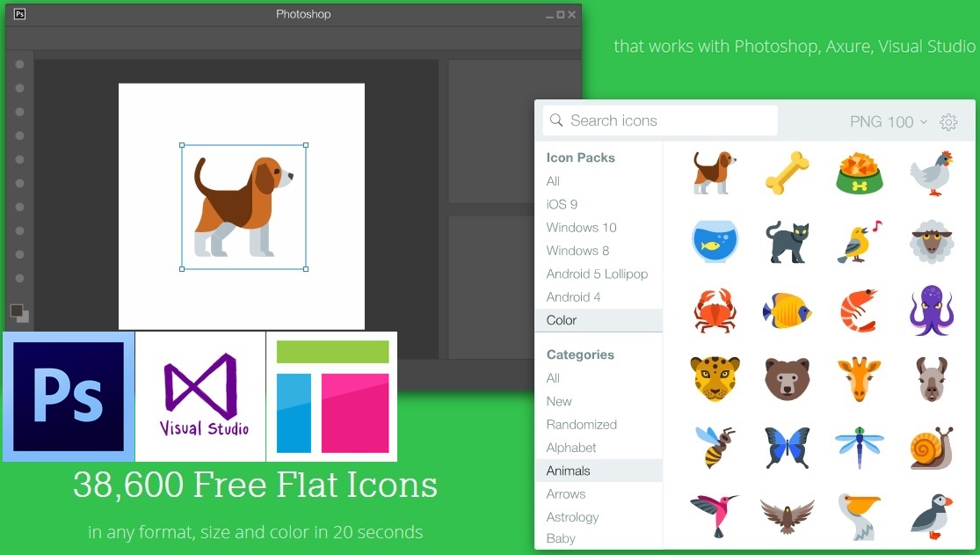
Task: Click the beagle dog icon in grid
Action: click(714, 172)
